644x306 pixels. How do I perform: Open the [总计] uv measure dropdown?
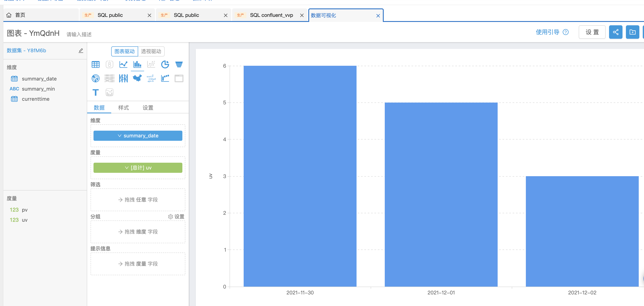pos(138,168)
